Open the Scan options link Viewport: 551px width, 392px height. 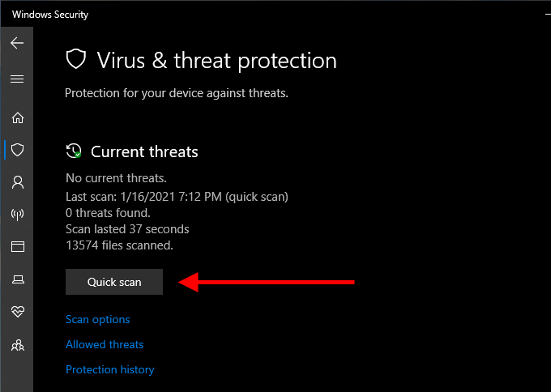97,319
